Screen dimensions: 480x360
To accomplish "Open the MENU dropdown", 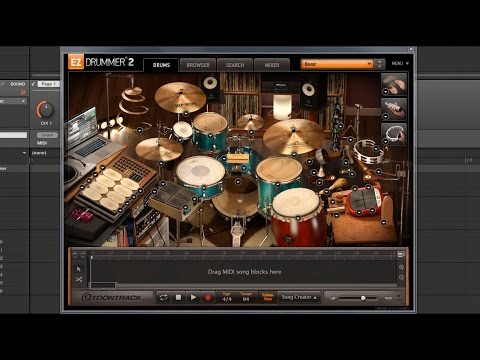I will 400,63.
